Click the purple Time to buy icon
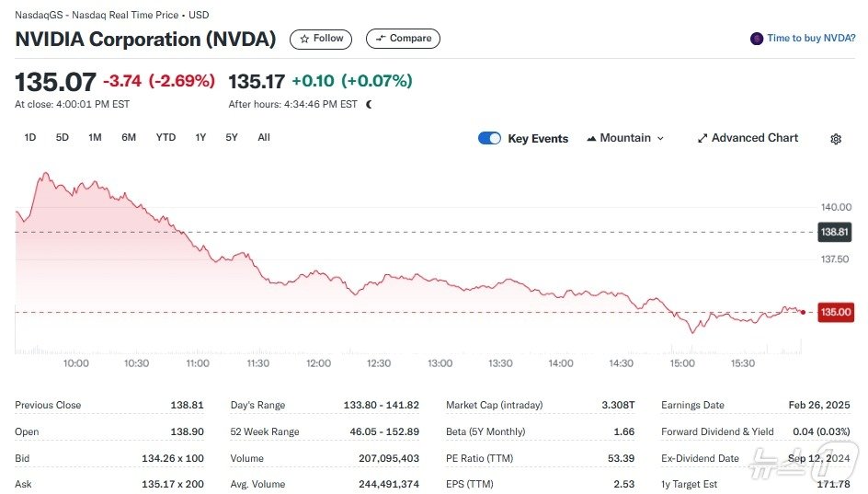 757,39
